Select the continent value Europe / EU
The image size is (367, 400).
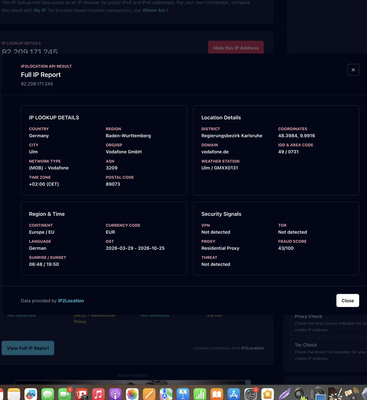(x=42, y=232)
